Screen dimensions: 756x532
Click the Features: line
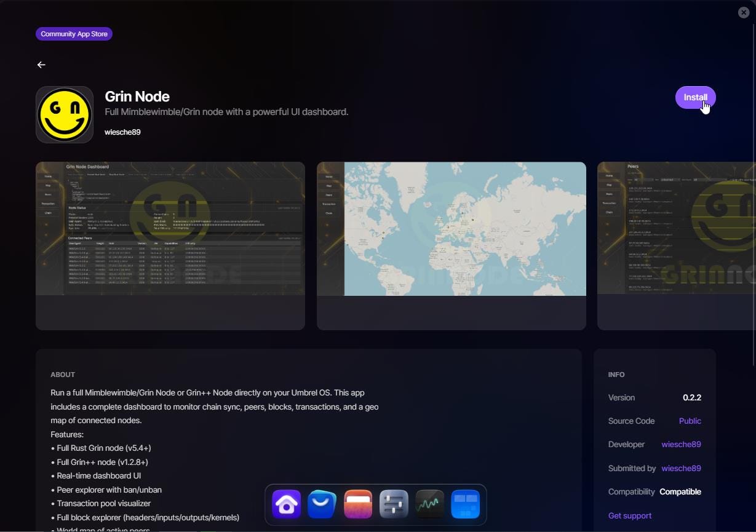coord(67,434)
